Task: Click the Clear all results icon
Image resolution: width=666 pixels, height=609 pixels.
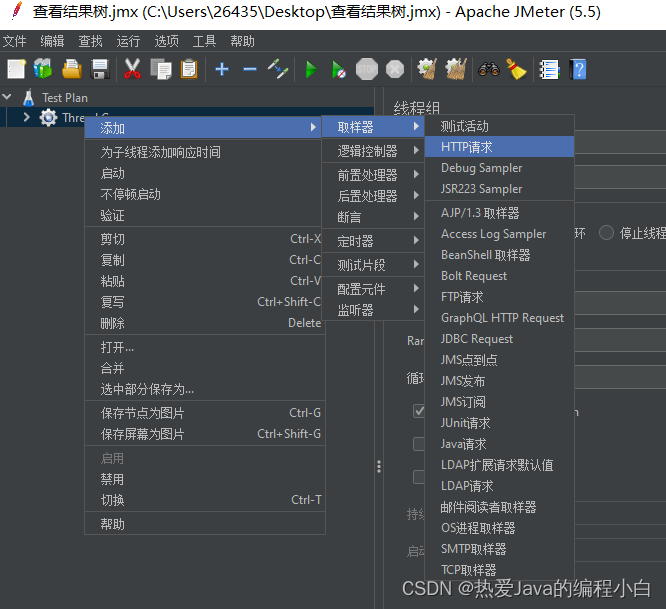Action: click(456, 69)
